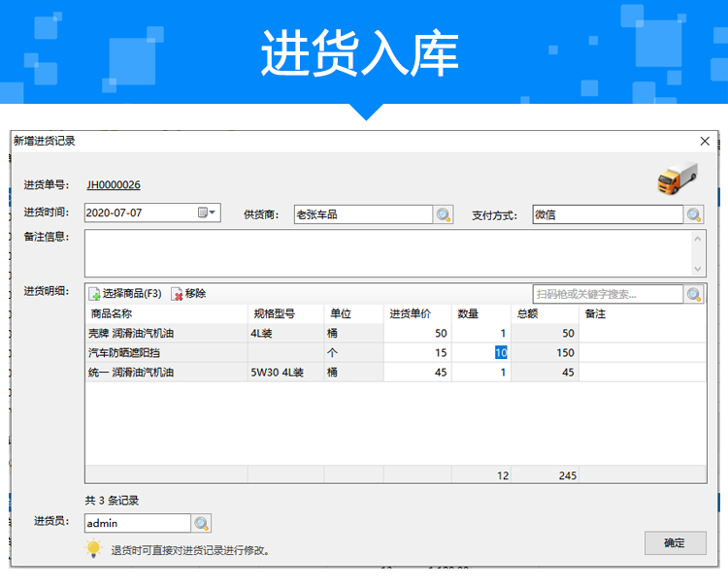The image size is (728, 587).
Task: Click the 单位 column header
Action: tap(353, 313)
